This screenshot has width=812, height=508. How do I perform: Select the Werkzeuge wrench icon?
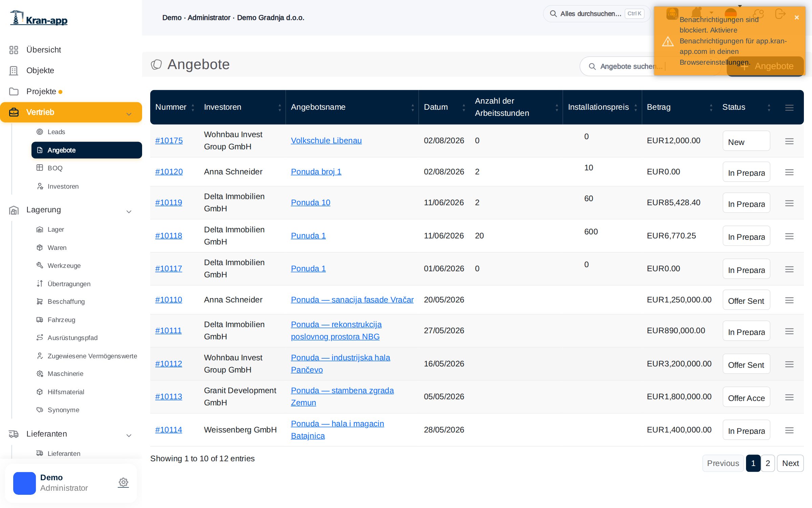(x=40, y=266)
